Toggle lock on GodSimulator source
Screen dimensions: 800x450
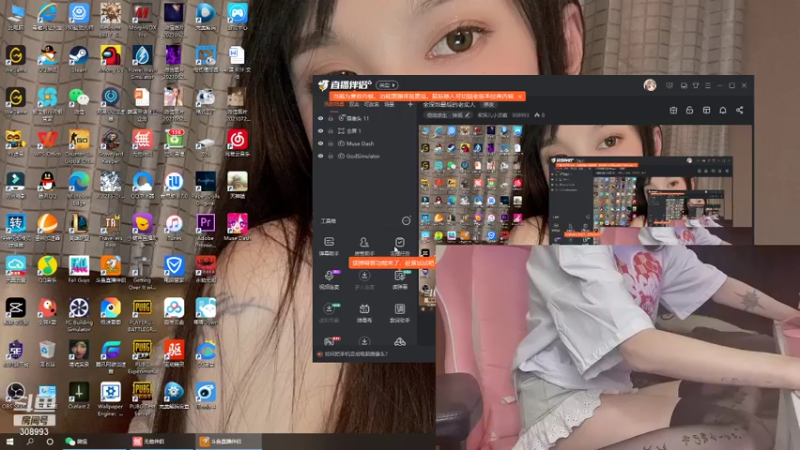pyautogui.click(x=331, y=156)
